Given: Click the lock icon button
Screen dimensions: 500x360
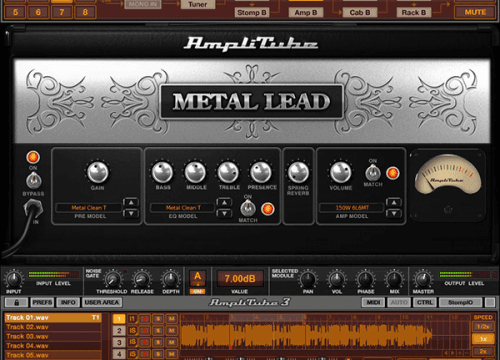Looking at the screenshot, I should tap(16, 302).
